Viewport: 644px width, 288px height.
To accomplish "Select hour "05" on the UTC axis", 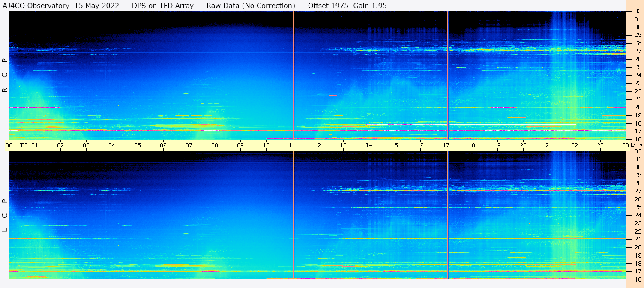I will click(138, 145).
